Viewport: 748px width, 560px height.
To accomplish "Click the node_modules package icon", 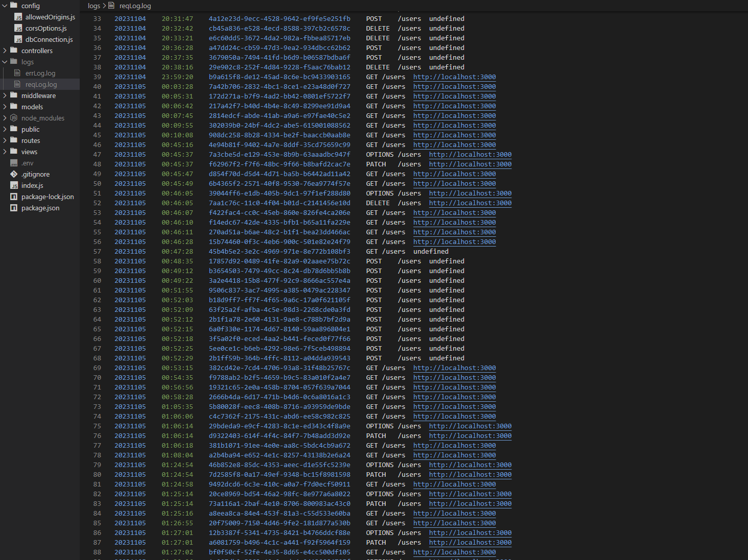I will (x=14, y=118).
